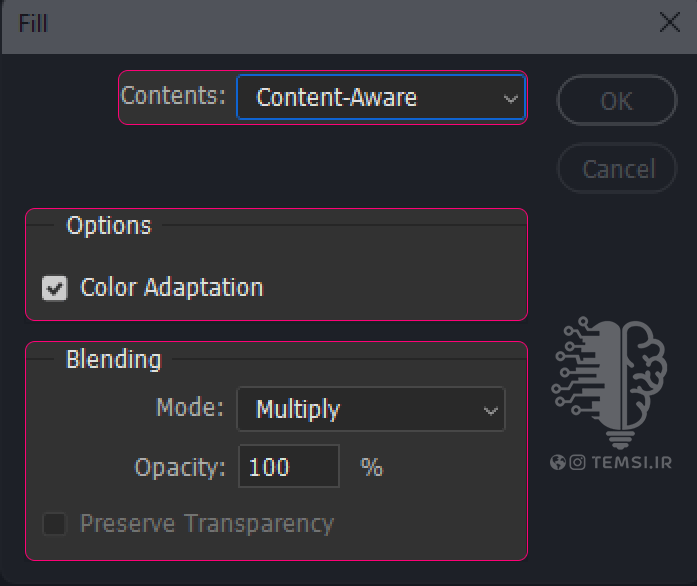Viewport: 697px width, 586px height.
Task: Click the chevron arrow of the Mode dropdown
Action: coord(490,411)
